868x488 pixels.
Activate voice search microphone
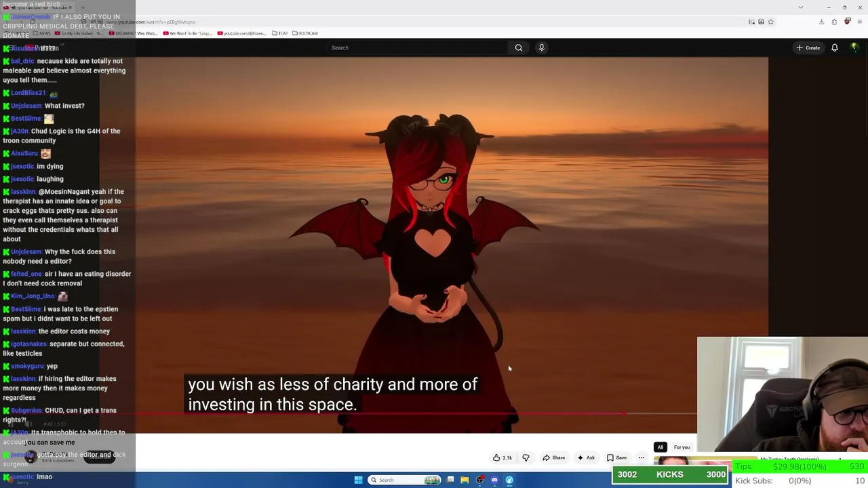[x=542, y=47]
